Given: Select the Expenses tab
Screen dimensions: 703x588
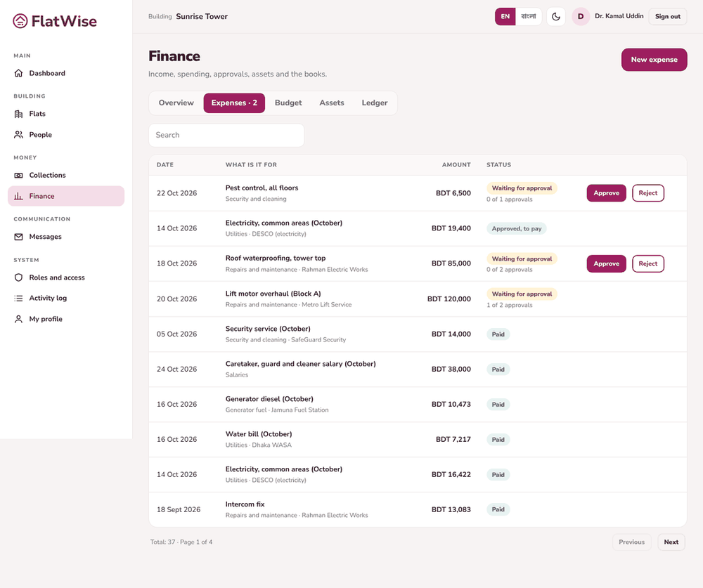Looking at the screenshot, I should click(x=234, y=103).
